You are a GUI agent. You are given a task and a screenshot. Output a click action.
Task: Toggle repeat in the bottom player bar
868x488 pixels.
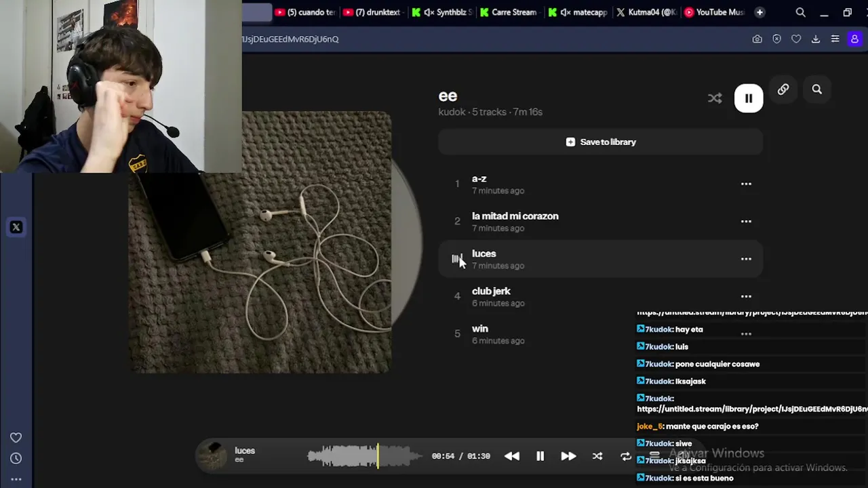click(626, 457)
